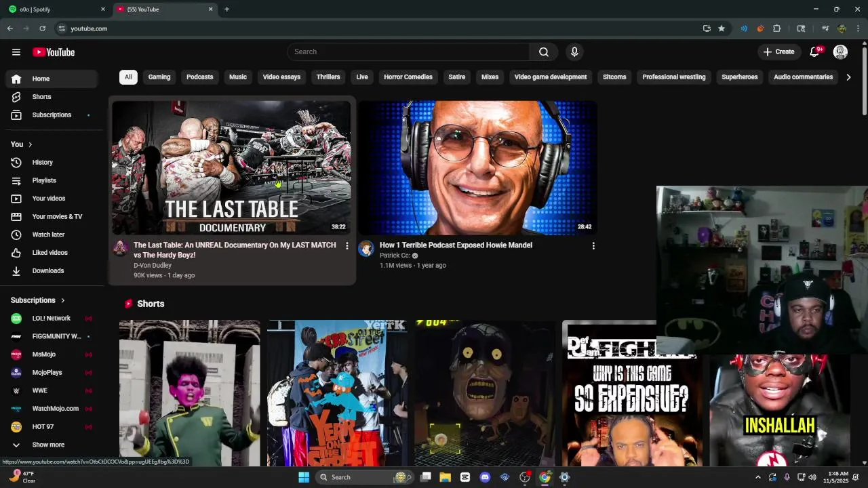
Task: Select the Music filter chip
Action: [x=238, y=77]
